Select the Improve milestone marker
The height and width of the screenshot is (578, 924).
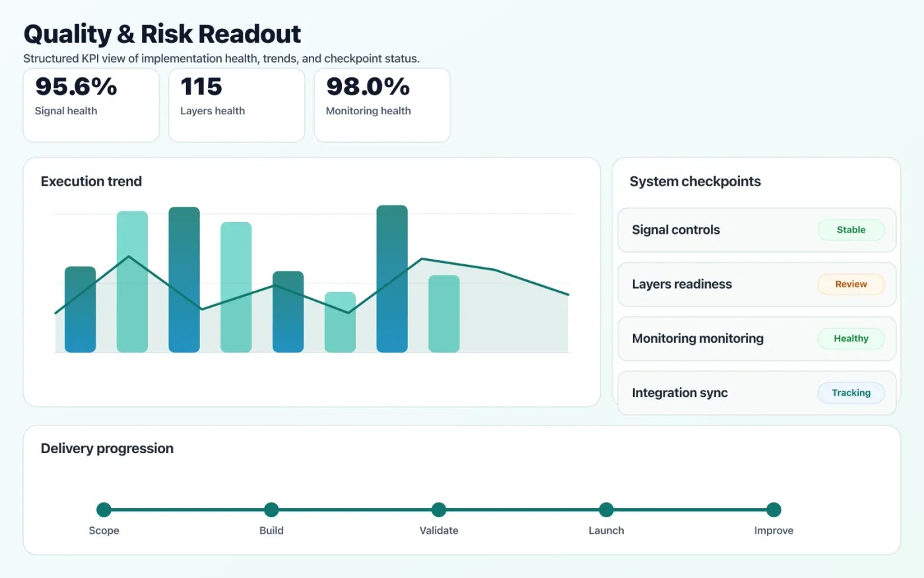773,509
